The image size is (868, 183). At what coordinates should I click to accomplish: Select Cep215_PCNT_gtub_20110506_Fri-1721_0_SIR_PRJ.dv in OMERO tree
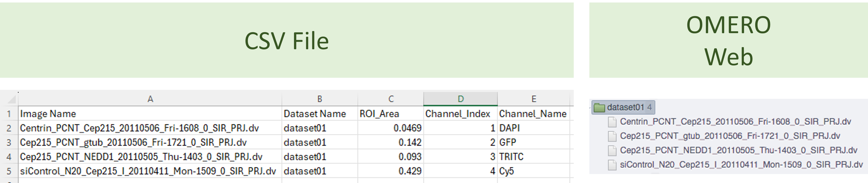730,136
